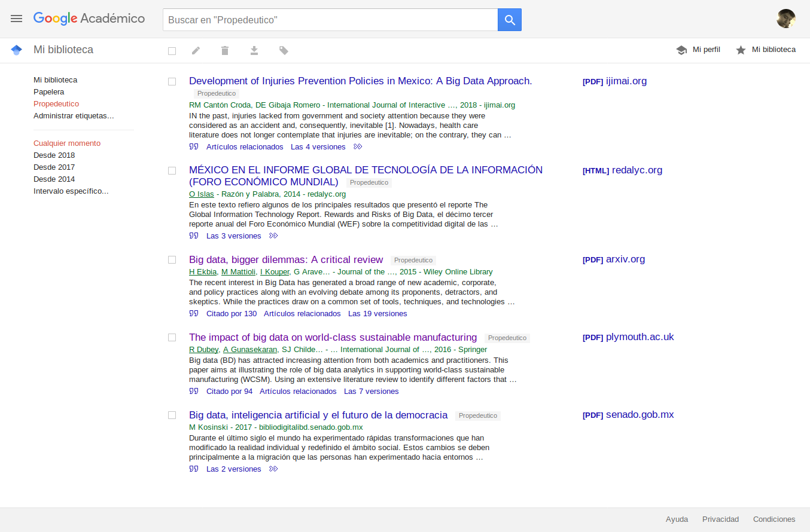Click cite quote icon for sustainable manufacturing article
Image resolution: width=810 pixels, height=532 pixels.
pos(194,391)
